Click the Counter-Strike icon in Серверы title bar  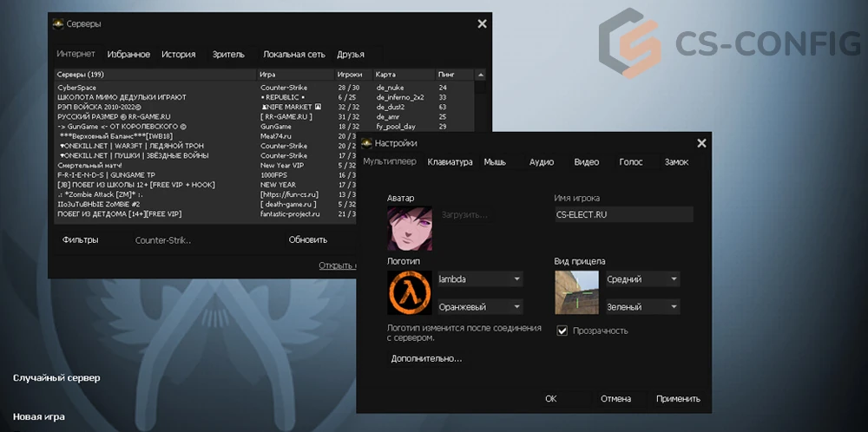[58, 24]
